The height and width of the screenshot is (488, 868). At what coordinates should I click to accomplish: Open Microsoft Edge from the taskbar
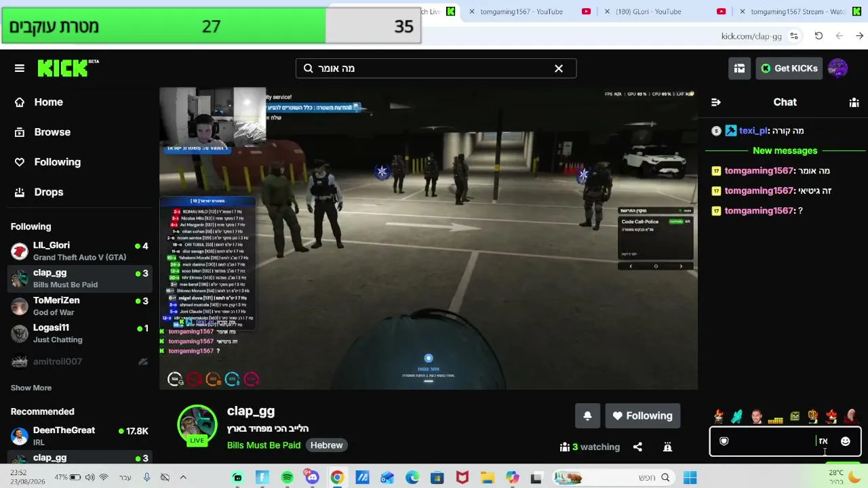[412, 478]
